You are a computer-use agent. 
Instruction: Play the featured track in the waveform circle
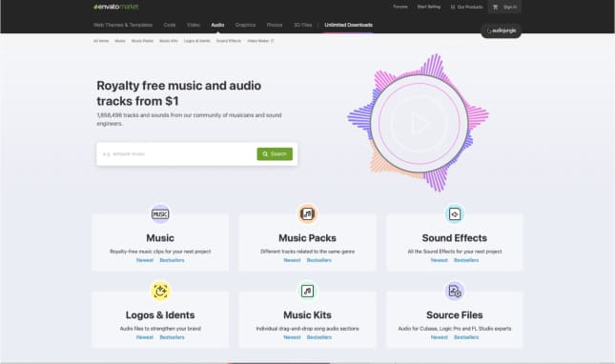pyautogui.click(x=420, y=124)
